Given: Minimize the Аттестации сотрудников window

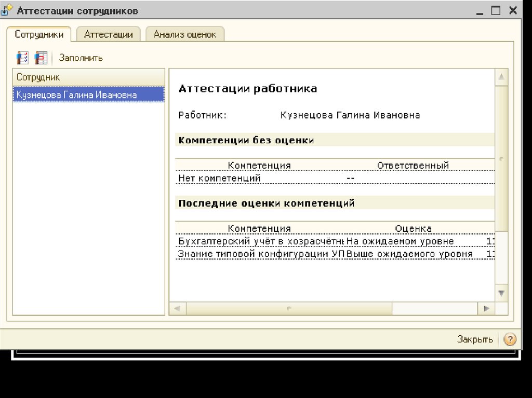Looking at the screenshot, I should (480, 10).
